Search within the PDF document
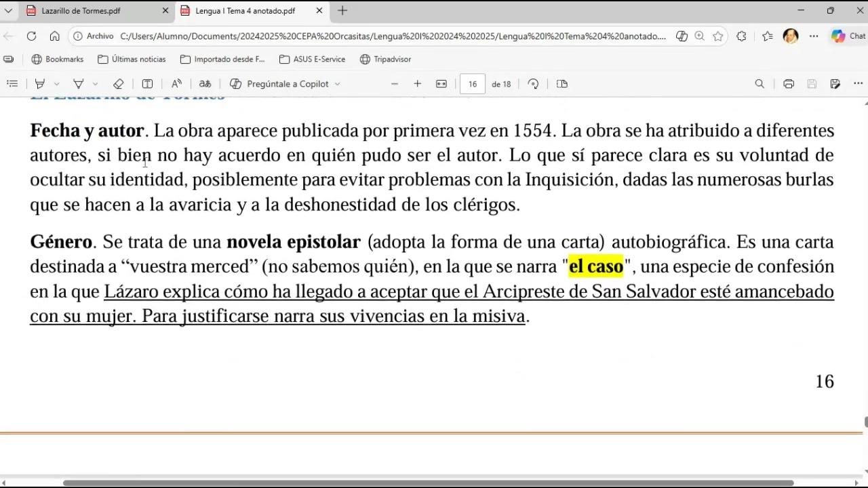This screenshot has width=868, height=488. coord(759,84)
